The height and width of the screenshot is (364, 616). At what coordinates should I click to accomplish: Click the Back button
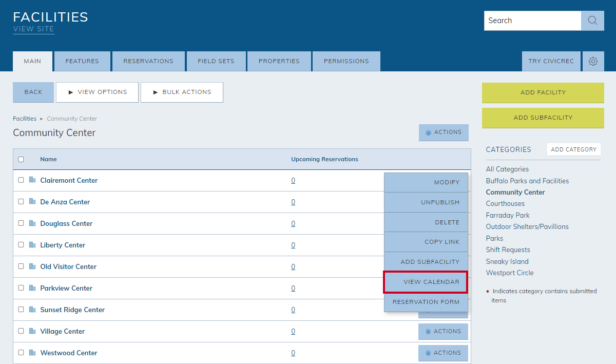pos(33,92)
